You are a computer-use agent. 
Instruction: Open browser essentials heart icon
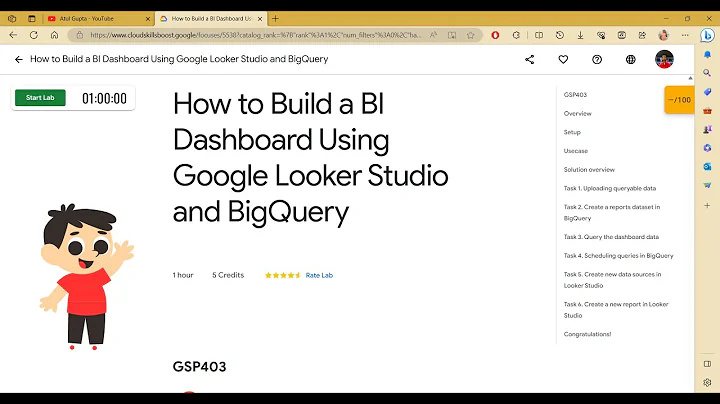(601, 35)
